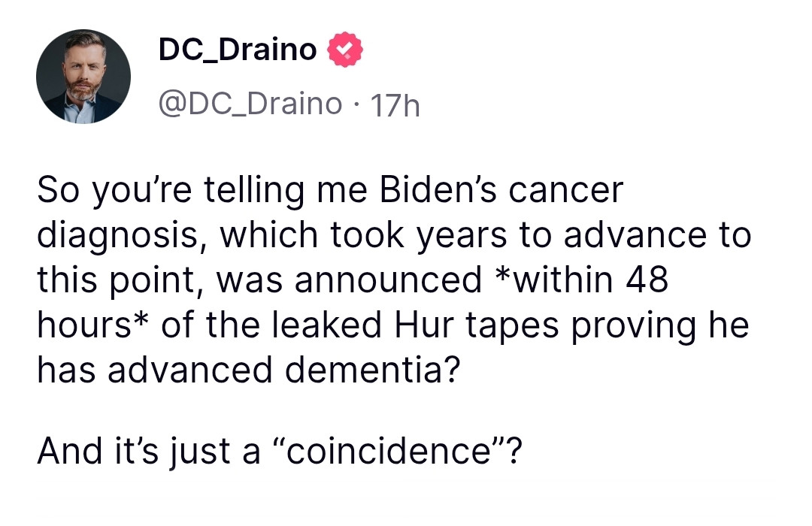This screenshot has width=812, height=526.
Task: Click the DC_Draino profile avatar photo
Action: point(83,77)
